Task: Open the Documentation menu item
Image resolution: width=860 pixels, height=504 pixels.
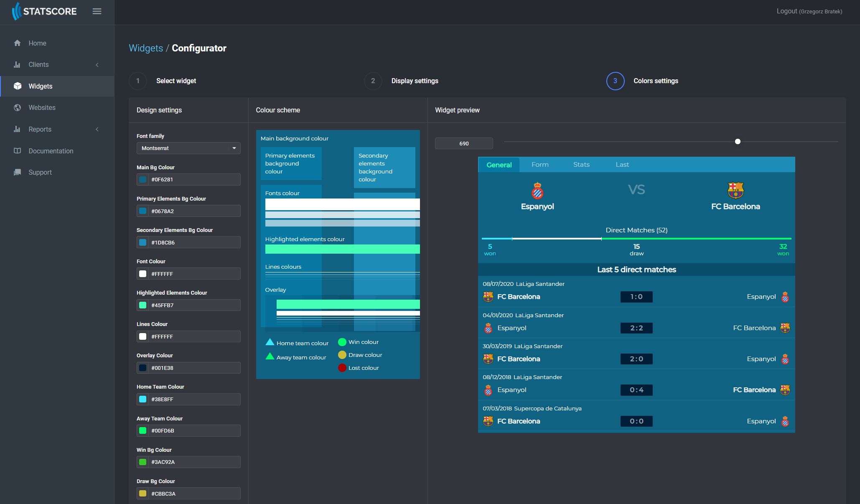Action: 57,151
